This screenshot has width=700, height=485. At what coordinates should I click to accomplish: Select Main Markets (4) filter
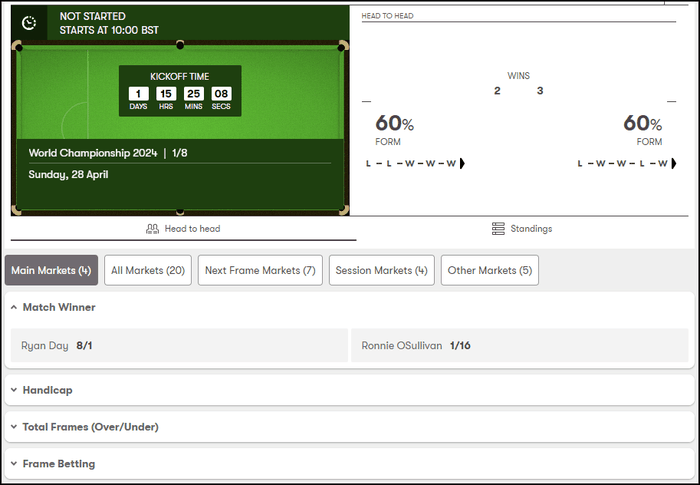[51, 270]
